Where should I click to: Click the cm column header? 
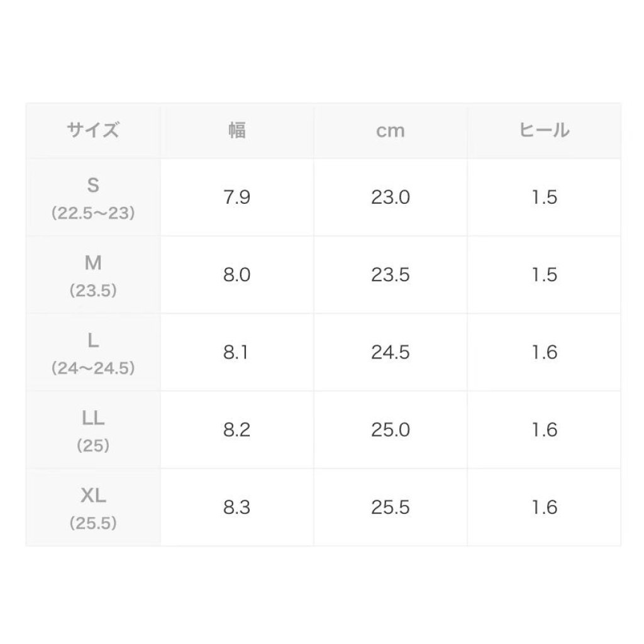point(390,131)
